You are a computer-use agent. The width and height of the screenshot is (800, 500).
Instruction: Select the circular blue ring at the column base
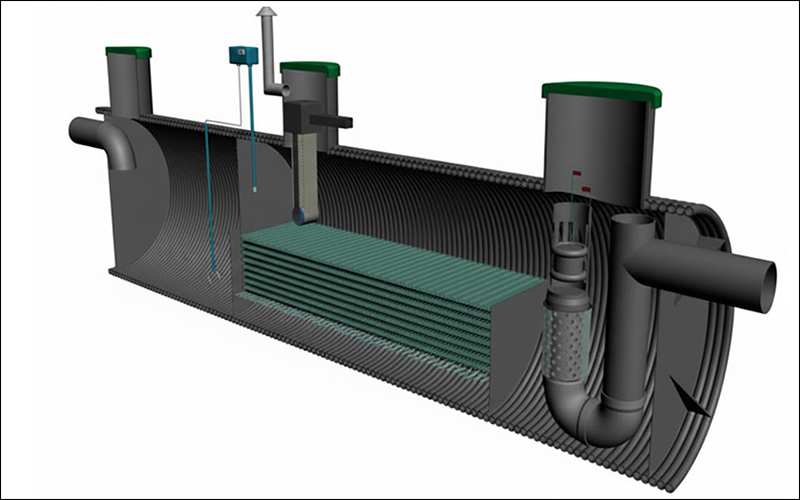298,216
